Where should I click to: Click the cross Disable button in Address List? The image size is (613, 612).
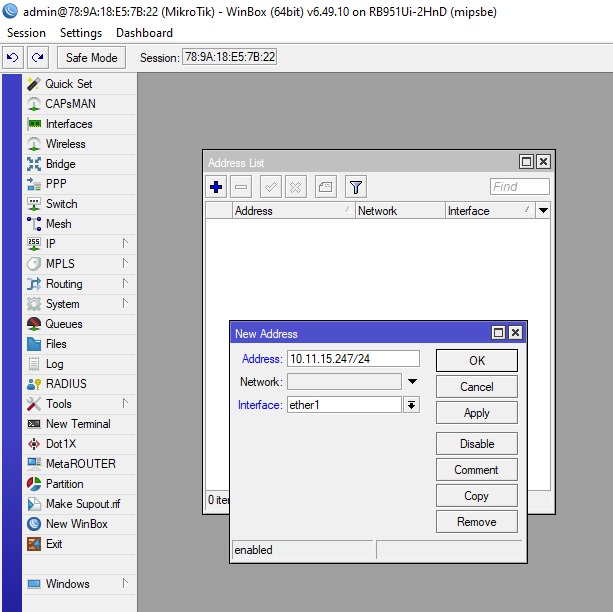[296, 187]
